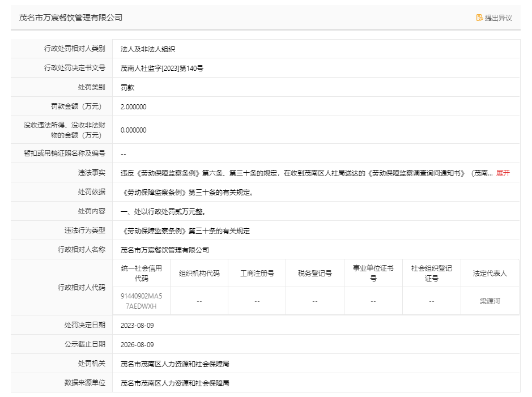Select the company title 茂名市万宸餐饮管理有限公司 in the header
Image resolution: width=532 pixels, height=397 pixels.
click(71, 18)
